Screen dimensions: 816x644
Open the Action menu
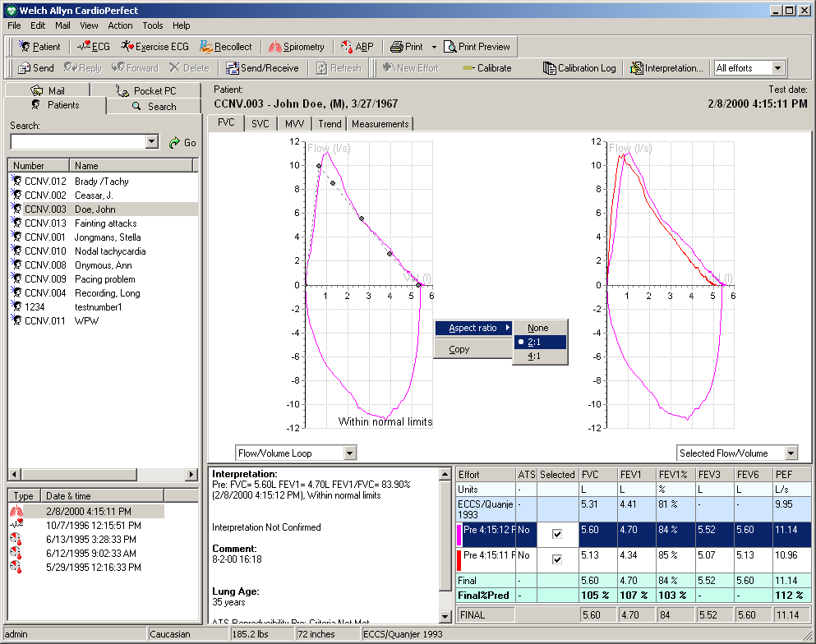[120, 25]
